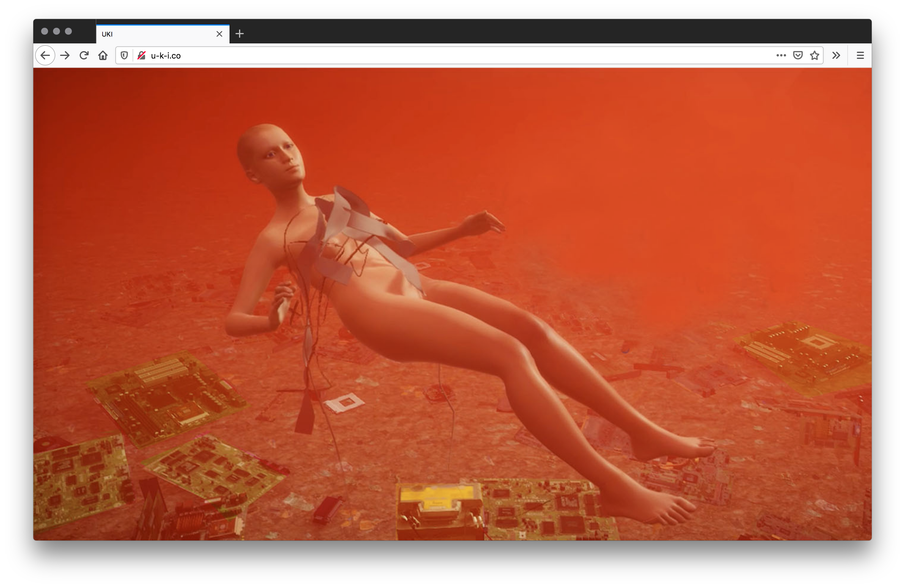Go back to the previous page
This screenshot has height=588, width=905.
[x=45, y=56]
